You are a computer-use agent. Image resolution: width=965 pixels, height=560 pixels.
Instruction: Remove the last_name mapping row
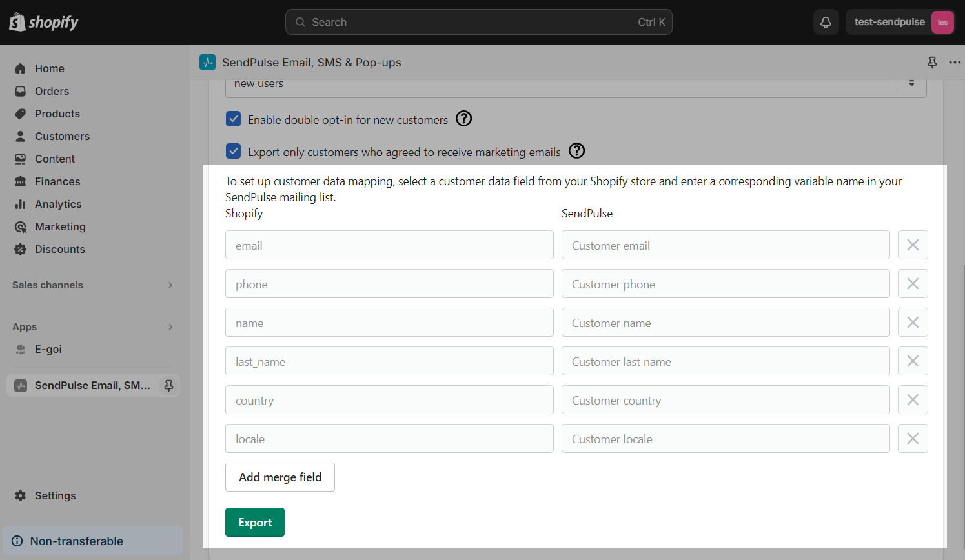click(913, 361)
